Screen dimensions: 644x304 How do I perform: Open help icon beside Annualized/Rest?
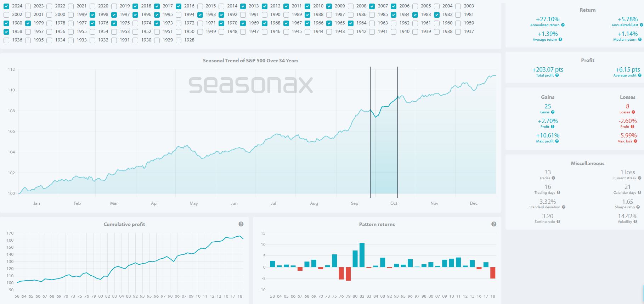pyautogui.click(x=642, y=25)
